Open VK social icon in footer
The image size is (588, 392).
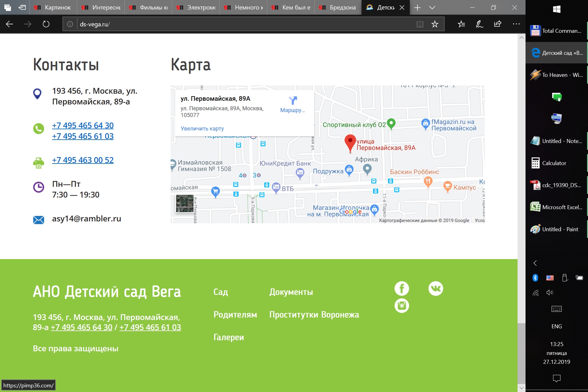click(435, 288)
